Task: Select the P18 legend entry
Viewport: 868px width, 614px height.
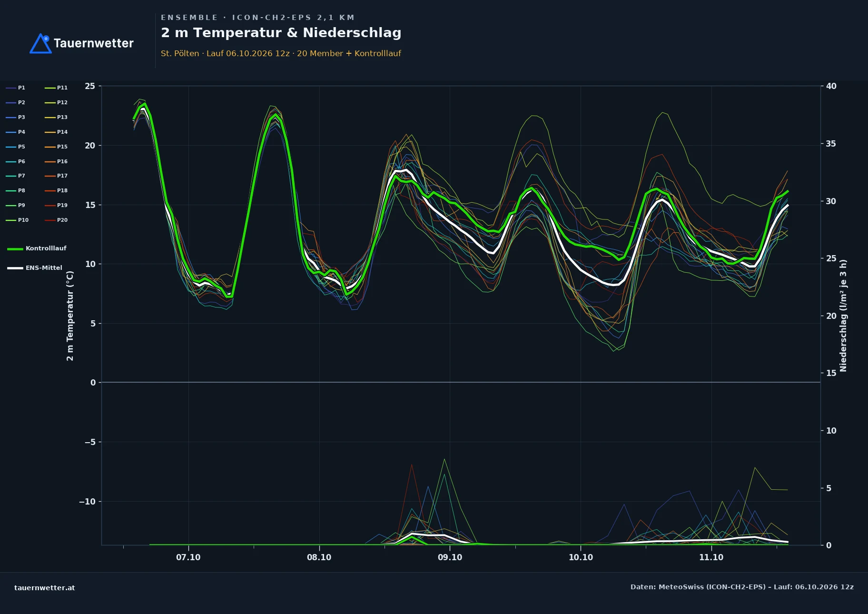Action: 56,190
